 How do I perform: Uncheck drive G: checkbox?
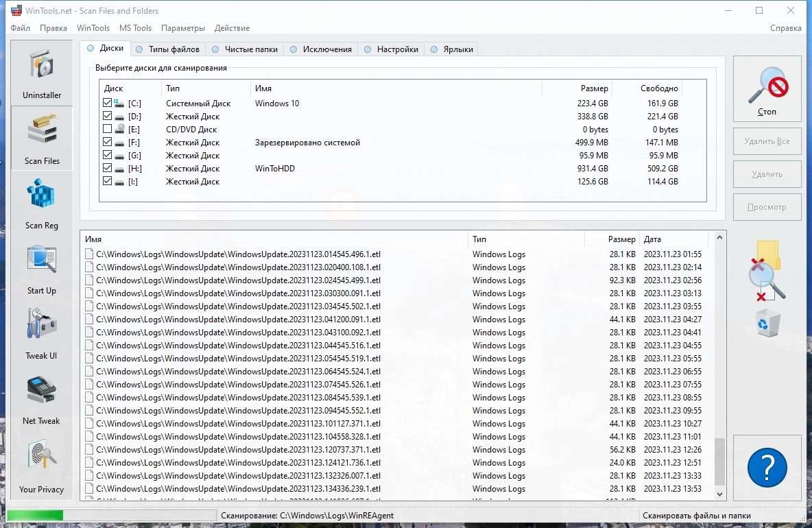pyautogui.click(x=107, y=155)
